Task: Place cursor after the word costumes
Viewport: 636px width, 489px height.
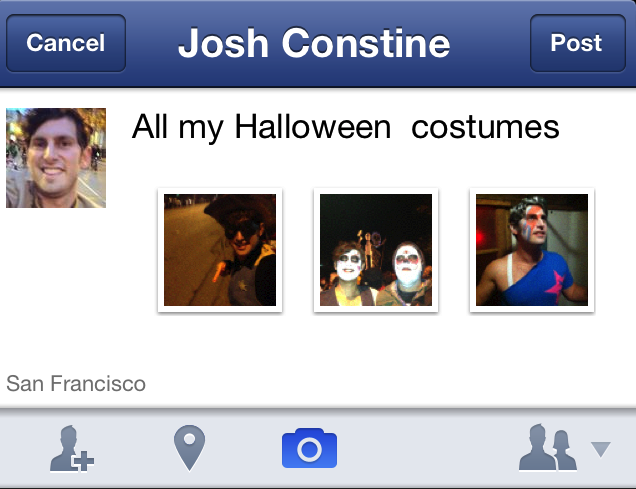Action: (561, 128)
